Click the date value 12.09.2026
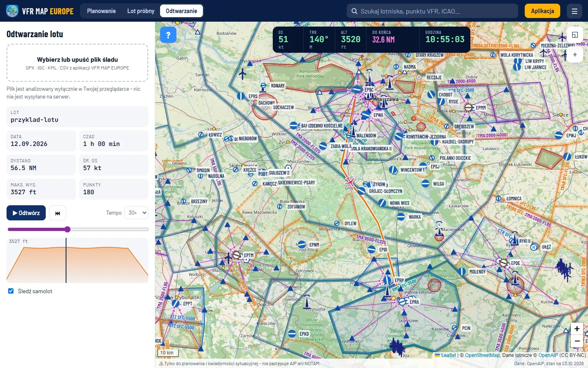Viewport: 588px width, 368px height. coord(29,144)
